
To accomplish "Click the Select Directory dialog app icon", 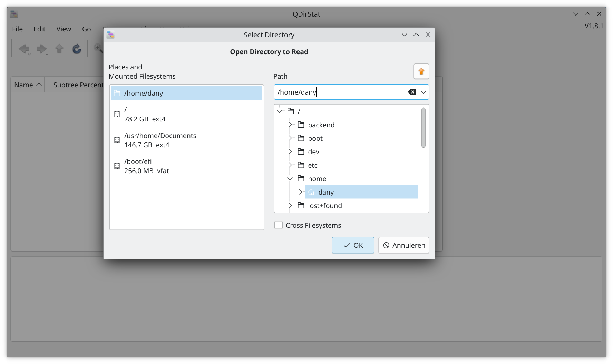I will tap(110, 35).
